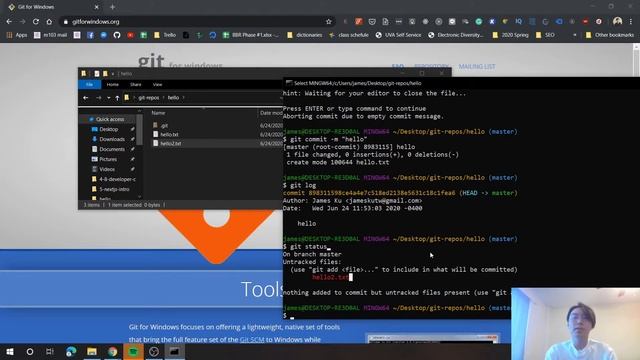Sort files by Date modified column
The width and height of the screenshot is (640, 360).
point(271,113)
